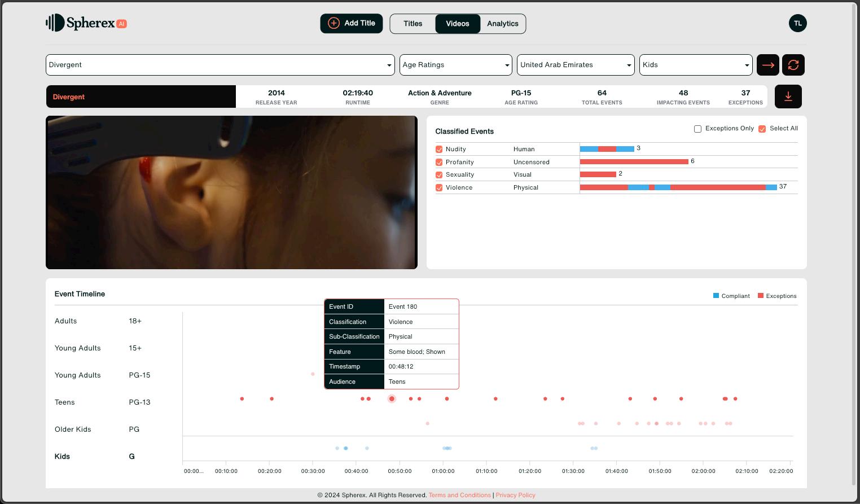Switch to the Analytics tab
860x504 pixels.
click(503, 24)
